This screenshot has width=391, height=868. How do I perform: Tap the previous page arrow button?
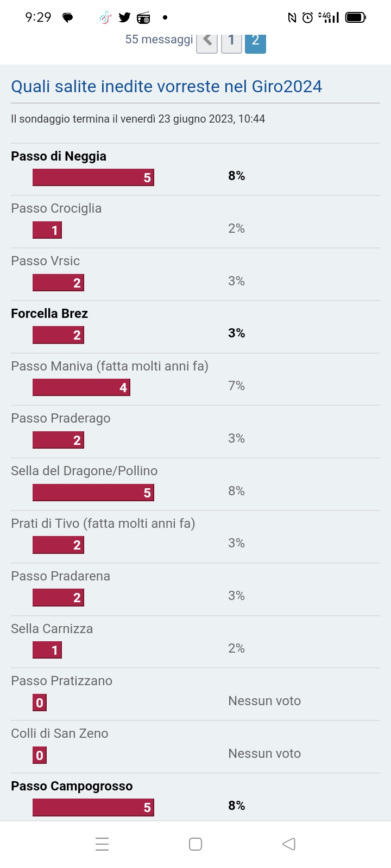point(207,41)
